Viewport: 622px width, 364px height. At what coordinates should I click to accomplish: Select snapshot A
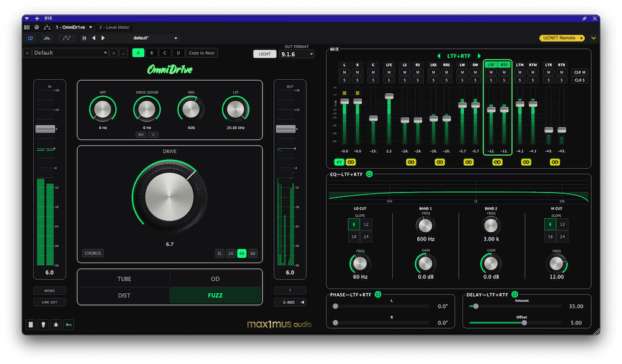click(x=138, y=53)
